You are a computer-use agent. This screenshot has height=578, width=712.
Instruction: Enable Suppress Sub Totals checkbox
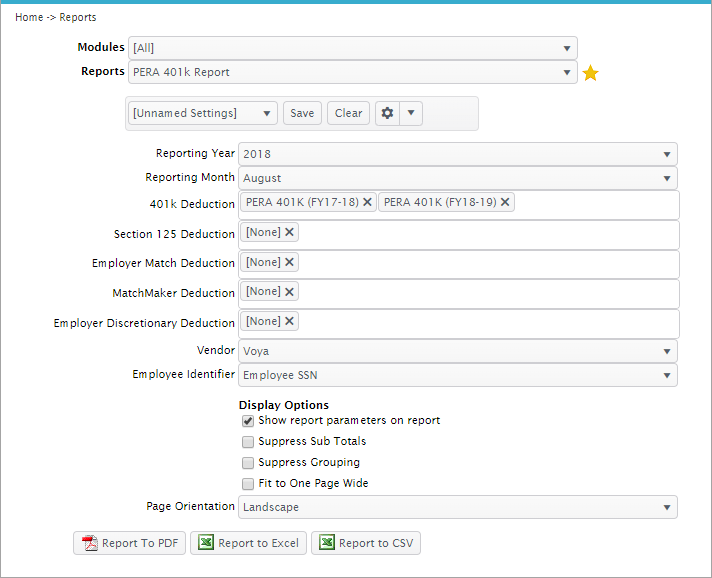click(248, 441)
